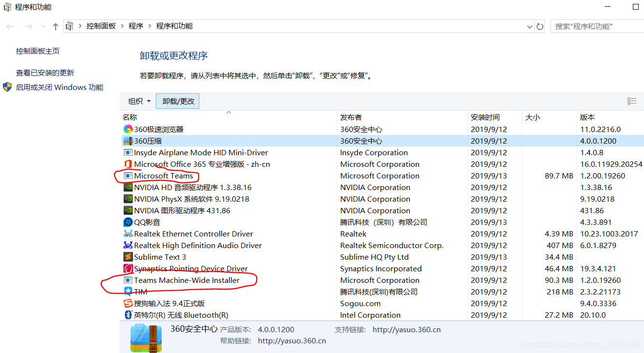
Task: Click the 360压缩 archive icon in list
Action: (128, 141)
